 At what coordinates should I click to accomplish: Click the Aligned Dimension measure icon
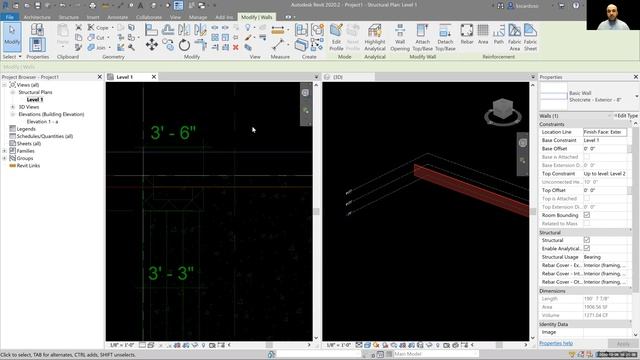278,30
